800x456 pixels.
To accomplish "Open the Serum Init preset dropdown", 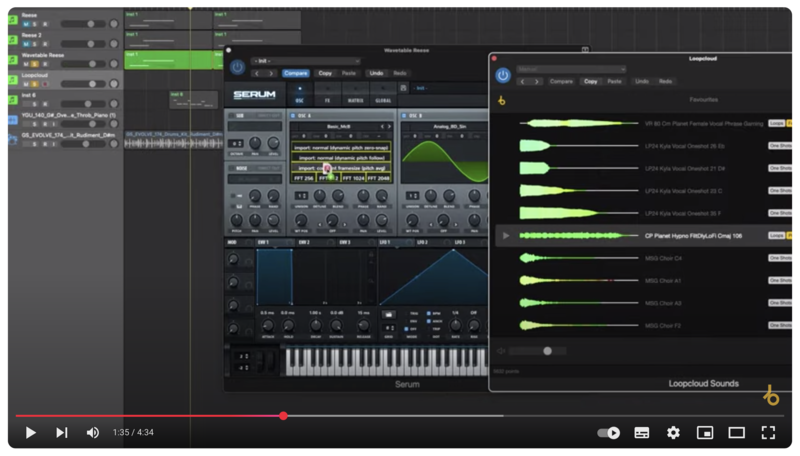I will point(306,61).
